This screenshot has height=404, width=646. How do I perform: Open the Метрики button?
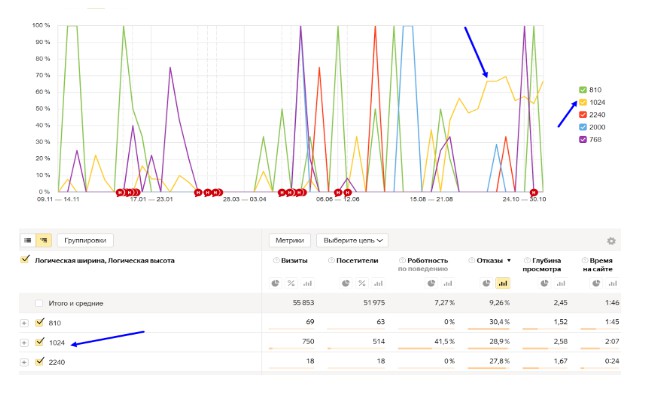click(290, 240)
